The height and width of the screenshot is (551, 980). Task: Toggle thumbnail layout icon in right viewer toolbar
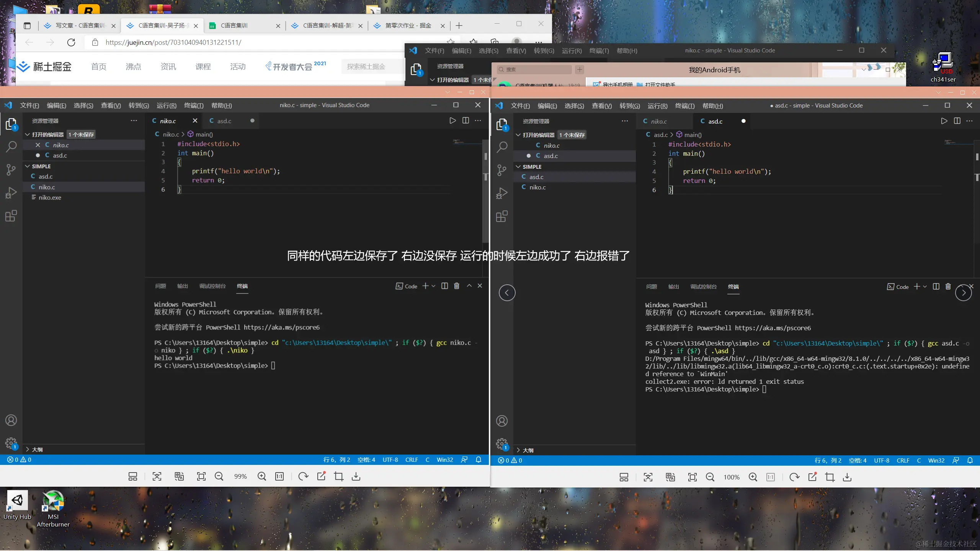(624, 477)
